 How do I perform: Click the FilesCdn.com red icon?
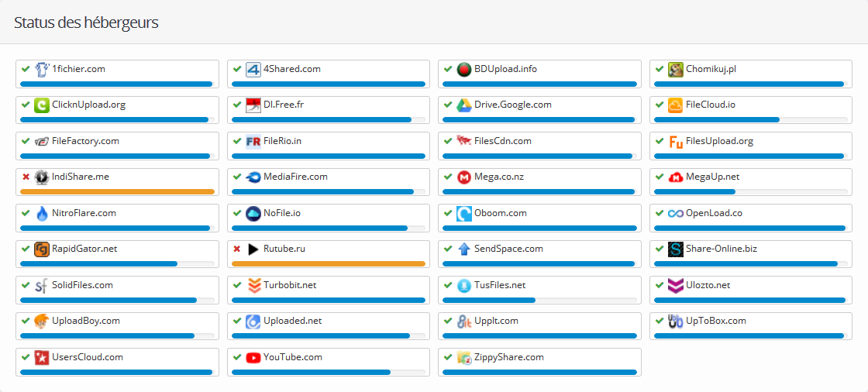(x=464, y=142)
